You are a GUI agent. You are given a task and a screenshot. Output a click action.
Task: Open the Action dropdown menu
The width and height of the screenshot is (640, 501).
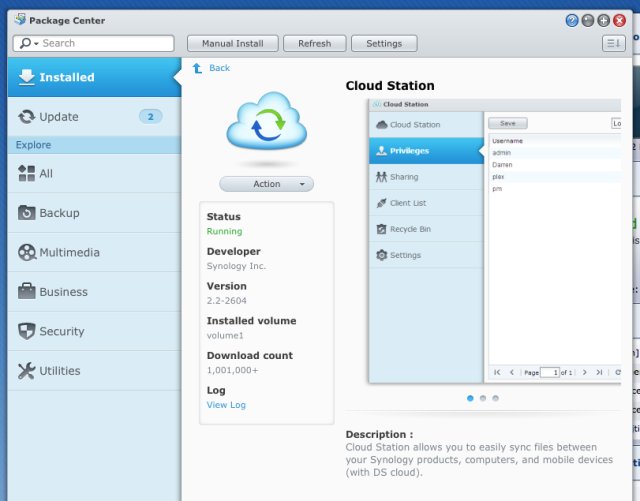pos(267,184)
